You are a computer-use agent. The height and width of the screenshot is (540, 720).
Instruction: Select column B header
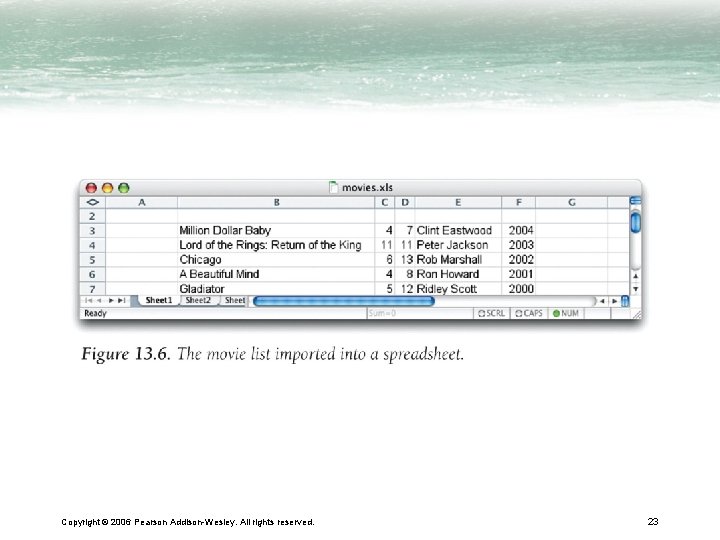coord(276,202)
